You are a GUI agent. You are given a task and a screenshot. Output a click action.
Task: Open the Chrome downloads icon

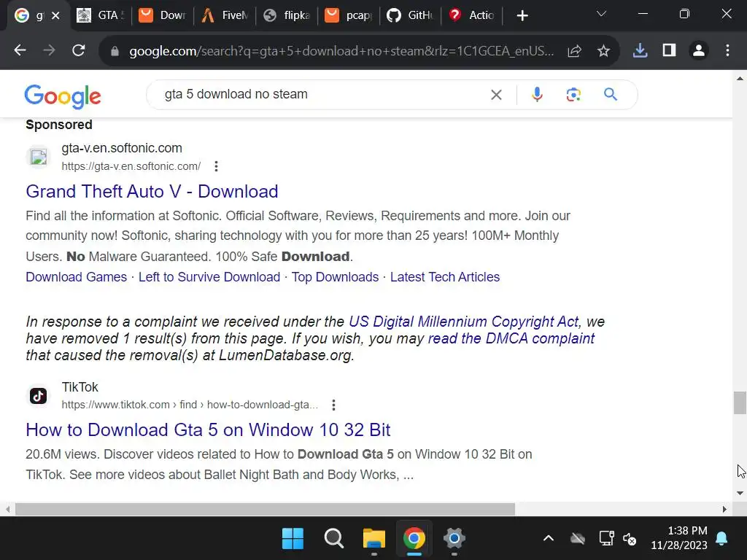(x=640, y=50)
